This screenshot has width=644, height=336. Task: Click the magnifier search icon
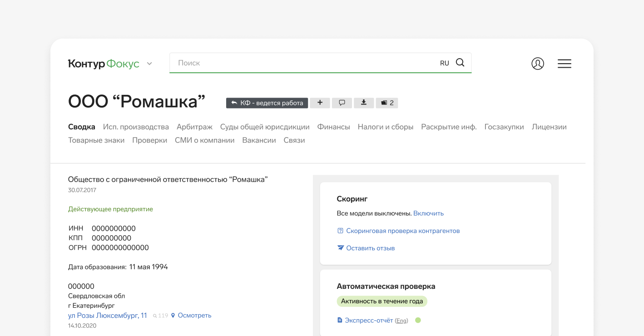coord(460,63)
